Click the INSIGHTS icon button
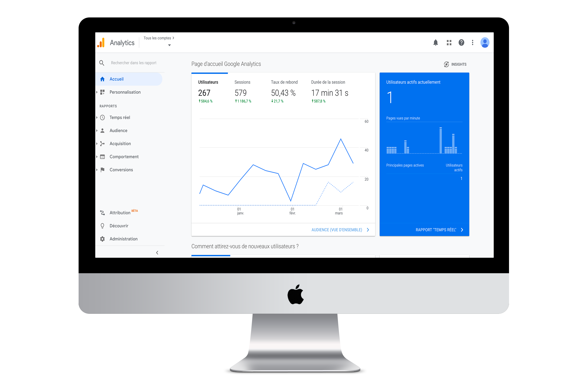 pyautogui.click(x=445, y=64)
